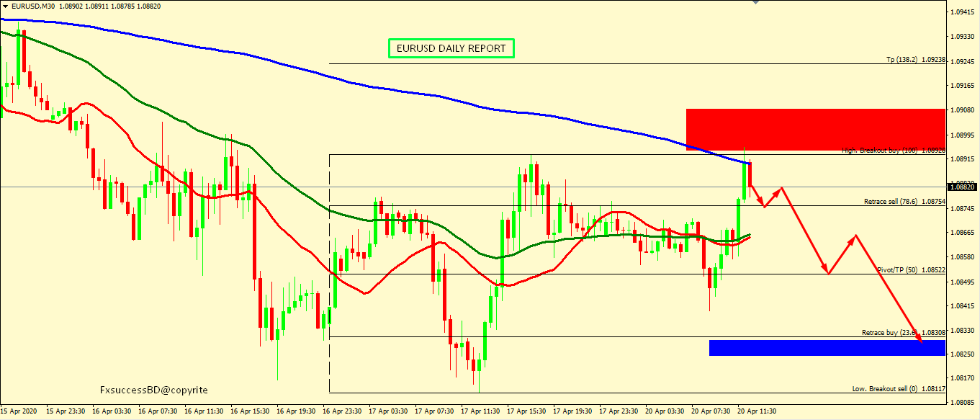Click the current price tag 1.08820
This screenshot has width=980, height=420.
962,187
